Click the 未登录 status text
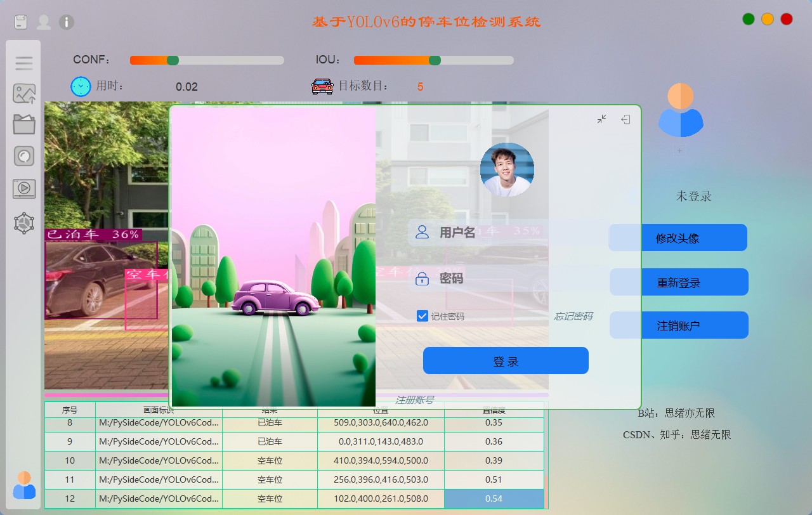Screen dimensions: 812x515 pyautogui.click(x=693, y=196)
